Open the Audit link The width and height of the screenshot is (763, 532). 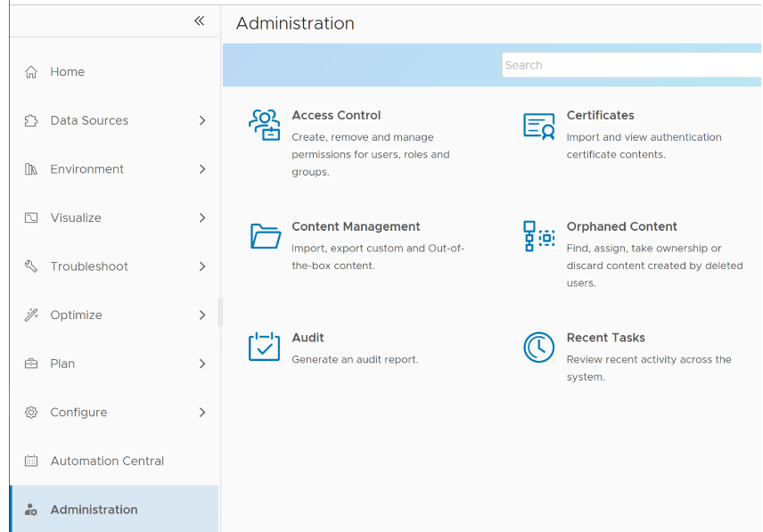(308, 338)
